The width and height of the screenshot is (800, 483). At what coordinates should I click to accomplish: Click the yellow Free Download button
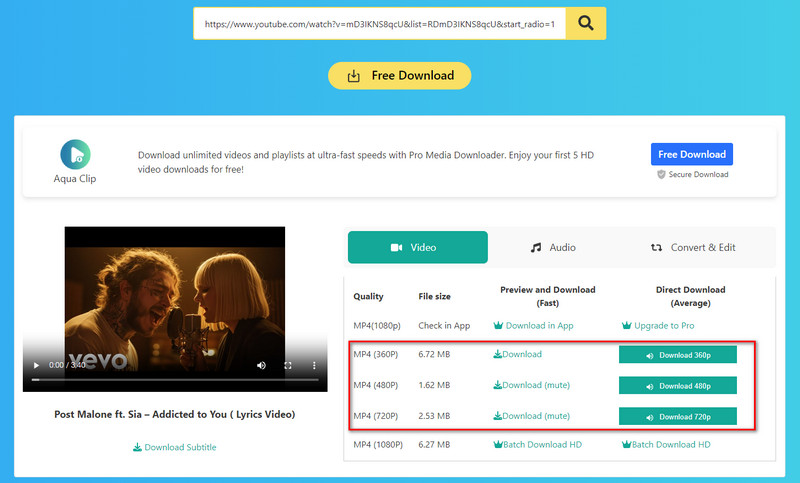399,75
